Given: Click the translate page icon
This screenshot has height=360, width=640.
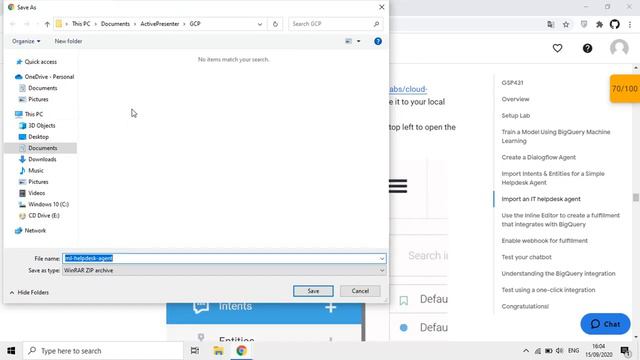Looking at the screenshot, I should point(551,24).
